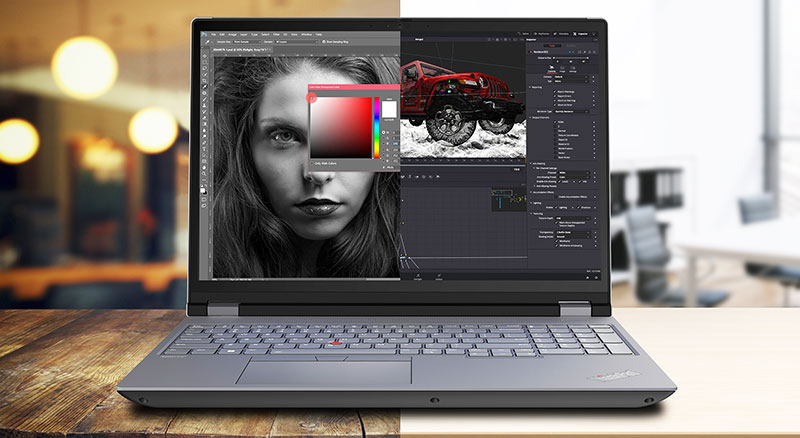Click the Global In/Out range slider
800x438 pixels.
point(571,58)
